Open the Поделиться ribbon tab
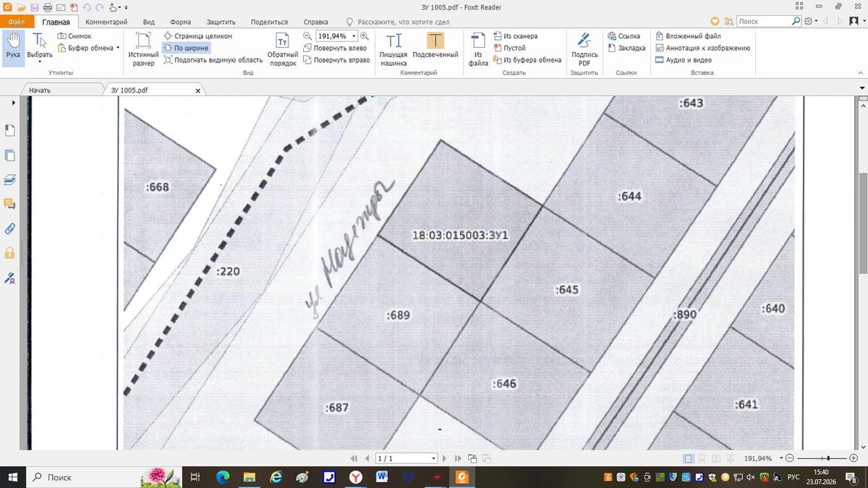This screenshot has height=488, width=868. tap(269, 22)
